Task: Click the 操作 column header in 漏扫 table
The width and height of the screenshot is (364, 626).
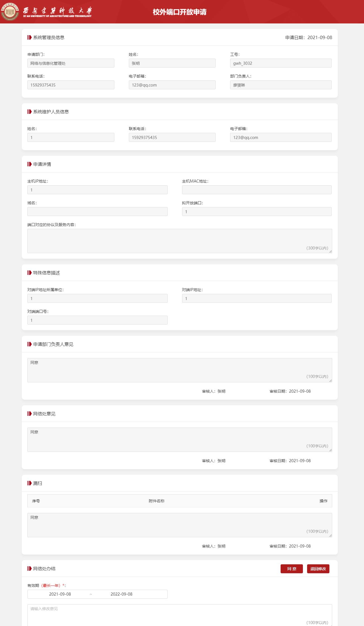Action: 323,501
